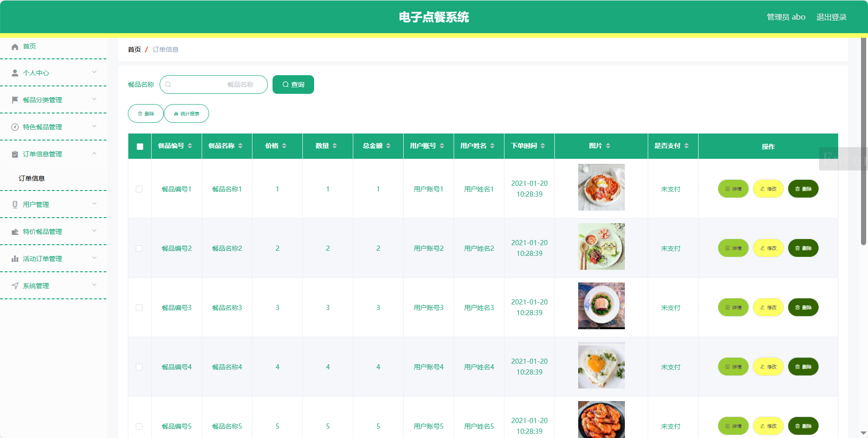The height and width of the screenshot is (438, 868).
Task: Open the salad plate thumbnail for 餐品名称2
Action: point(601,247)
